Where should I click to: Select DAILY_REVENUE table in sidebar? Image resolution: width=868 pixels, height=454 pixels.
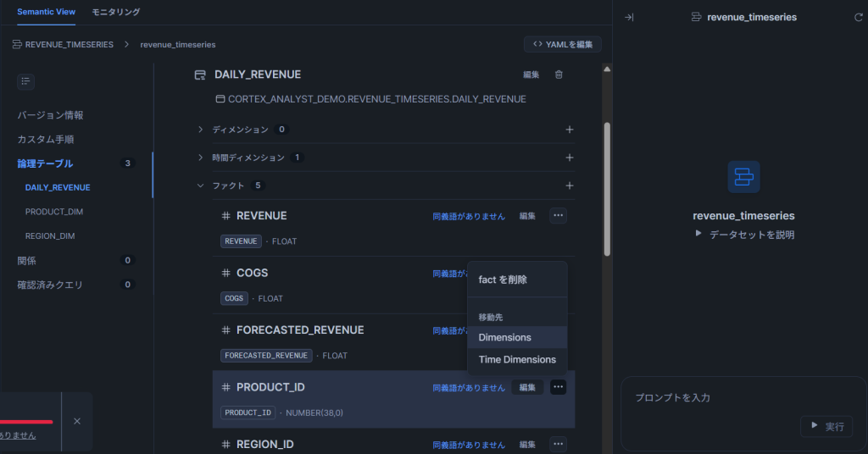(58, 187)
